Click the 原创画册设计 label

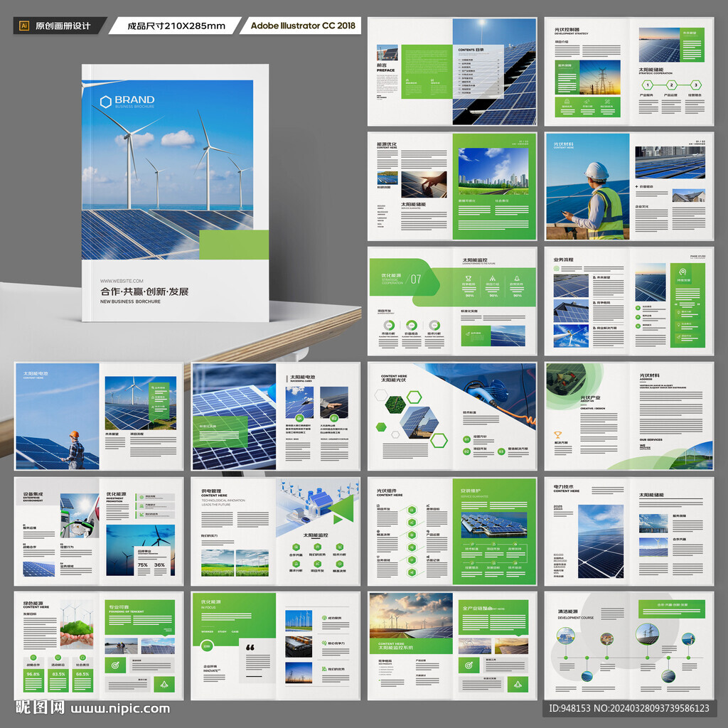[63, 26]
